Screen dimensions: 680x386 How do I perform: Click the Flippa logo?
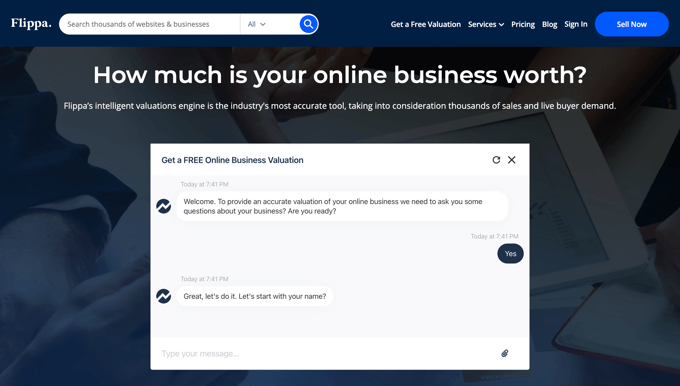[31, 23]
